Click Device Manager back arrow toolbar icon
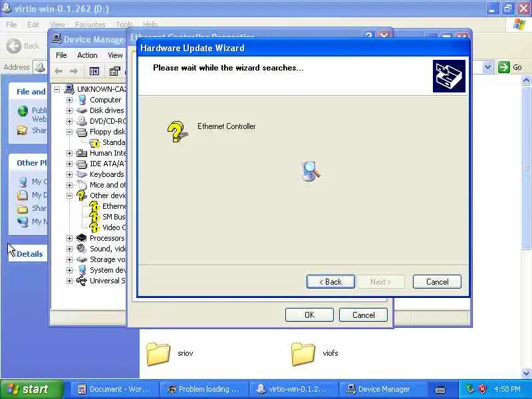The image size is (532, 399). (59, 71)
